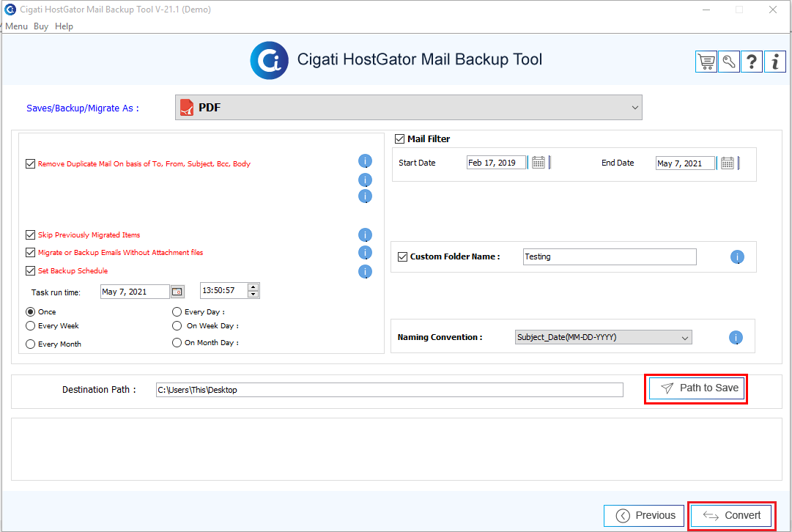Click the Cigati logo in header
Viewport: 792px width, 532px height.
pyautogui.click(x=269, y=61)
